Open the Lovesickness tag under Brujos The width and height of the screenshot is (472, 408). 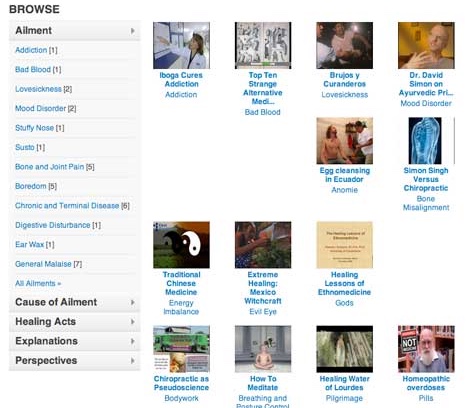click(x=345, y=95)
